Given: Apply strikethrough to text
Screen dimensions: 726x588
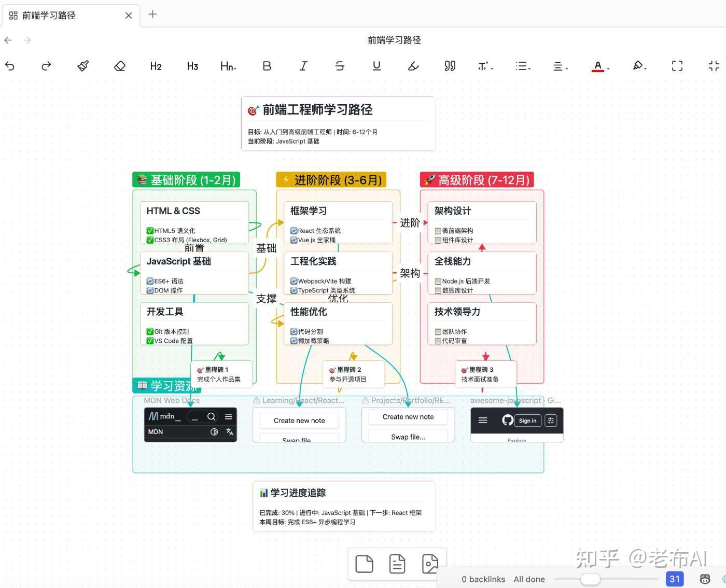Looking at the screenshot, I should point(340,66).
